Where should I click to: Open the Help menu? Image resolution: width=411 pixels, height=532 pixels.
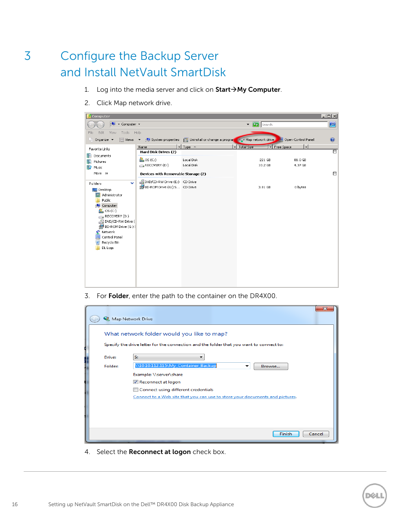pyautogui.click(x=137, y=133)
